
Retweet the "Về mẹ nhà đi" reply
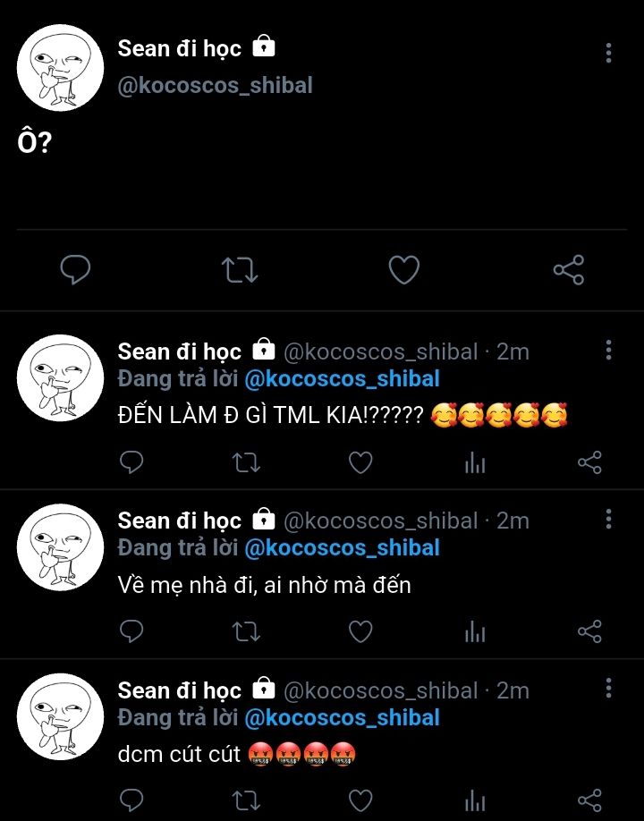point(246,631)
